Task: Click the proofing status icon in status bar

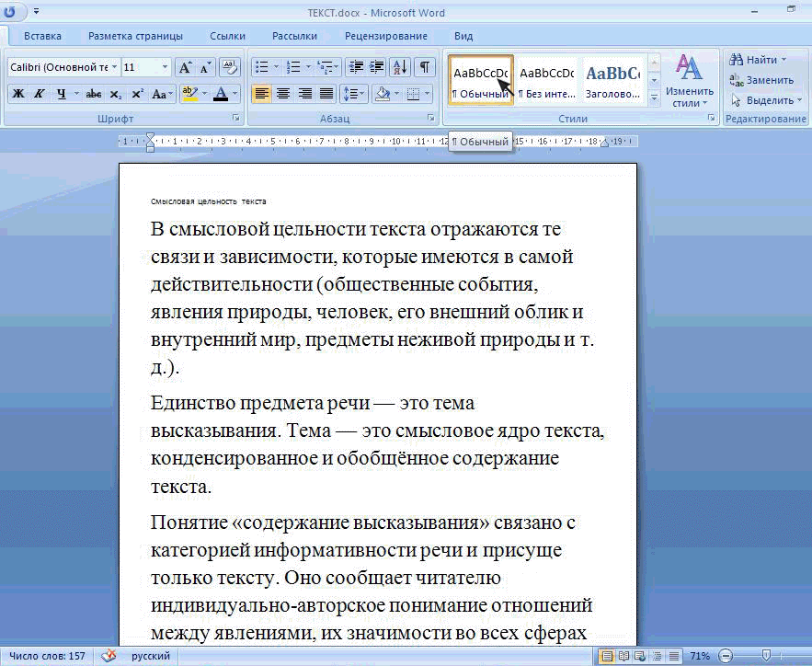Action: 109,656
